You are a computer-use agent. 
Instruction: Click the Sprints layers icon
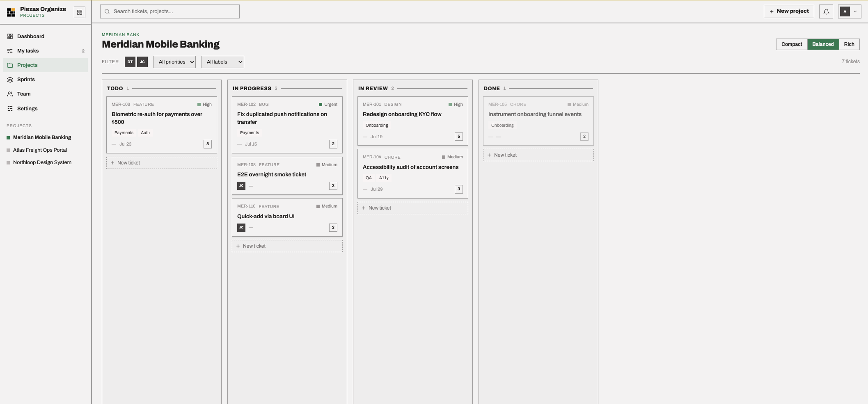tap(10, 80)
